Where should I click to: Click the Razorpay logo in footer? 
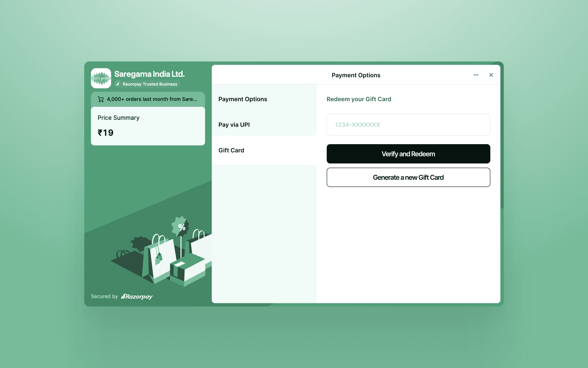137,296
